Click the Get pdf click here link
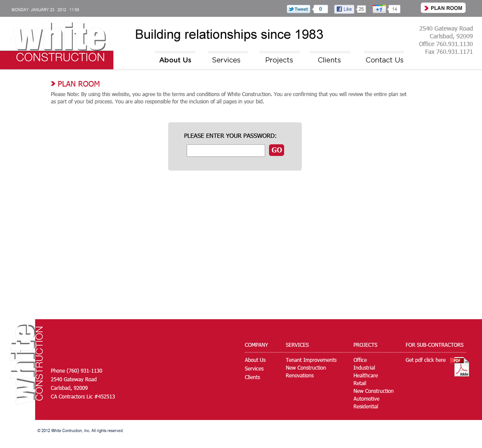 (426, 360)
